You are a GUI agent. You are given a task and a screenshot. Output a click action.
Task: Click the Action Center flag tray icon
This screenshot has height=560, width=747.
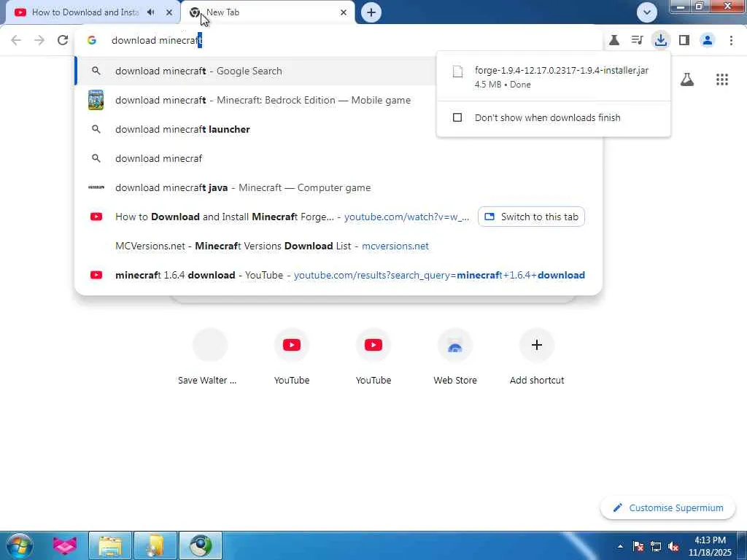(638, 546)
